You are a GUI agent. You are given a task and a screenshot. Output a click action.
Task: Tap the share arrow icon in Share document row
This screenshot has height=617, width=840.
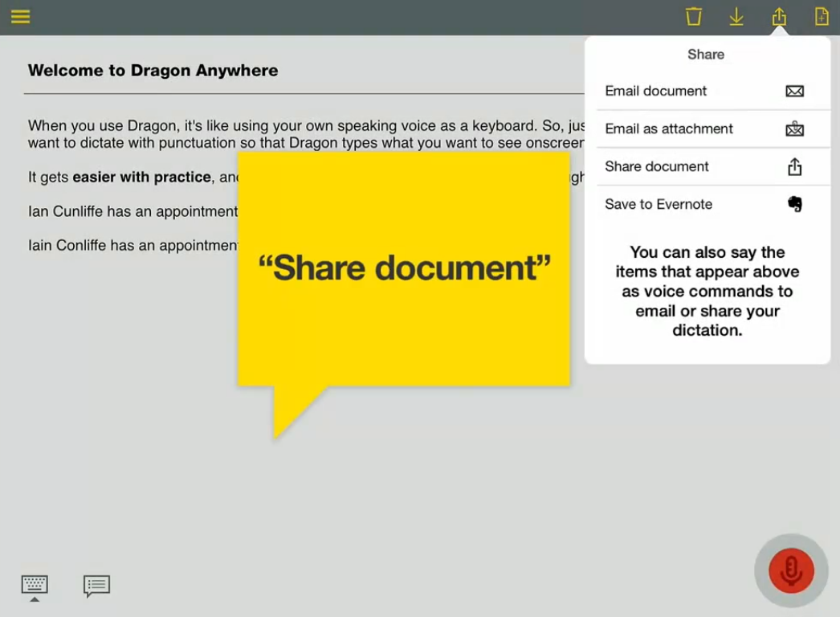click(x=794, y=167)
